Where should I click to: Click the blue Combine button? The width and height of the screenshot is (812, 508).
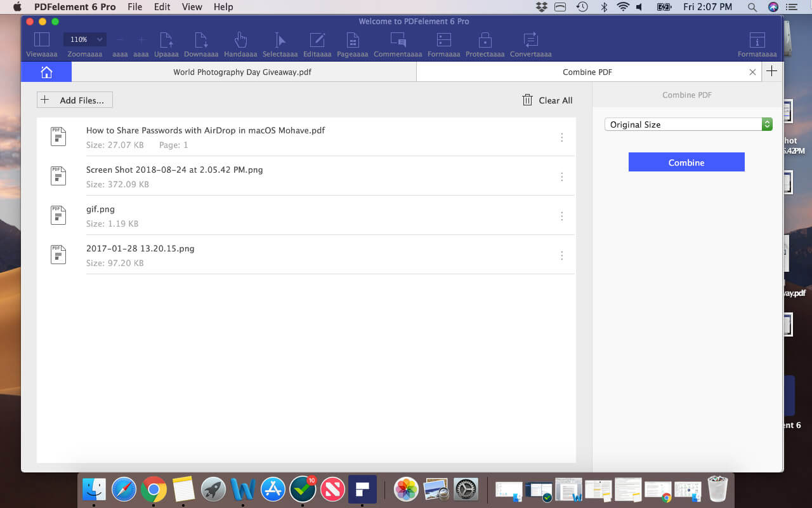click(686, 162)
